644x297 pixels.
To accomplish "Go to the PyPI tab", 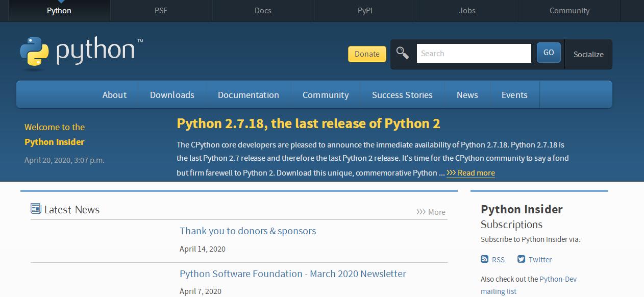I will (365, 10).
